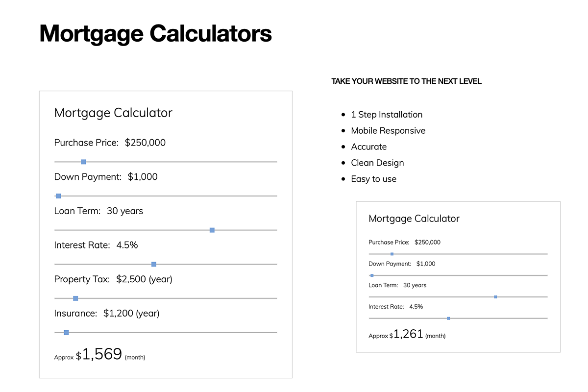588x392 pixels.
Task: Click Interest Rate slider handle in large calculator
Action: coord(154,264)
